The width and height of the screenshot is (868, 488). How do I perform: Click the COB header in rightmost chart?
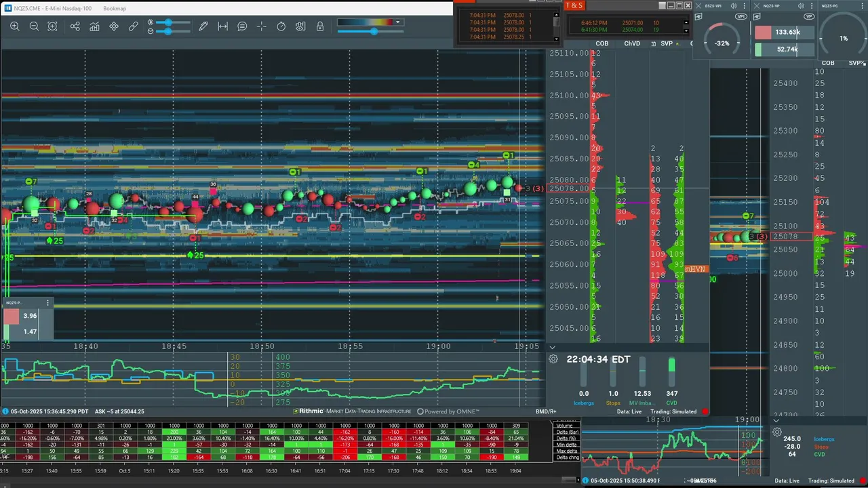[x=827, y=63]
